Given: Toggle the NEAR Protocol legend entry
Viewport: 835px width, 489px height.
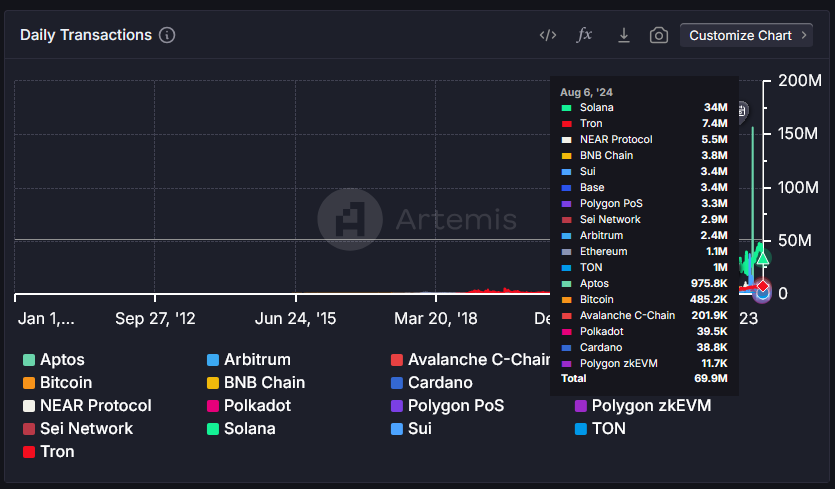Looking at the screenshot, I should [x=87, y=405].
